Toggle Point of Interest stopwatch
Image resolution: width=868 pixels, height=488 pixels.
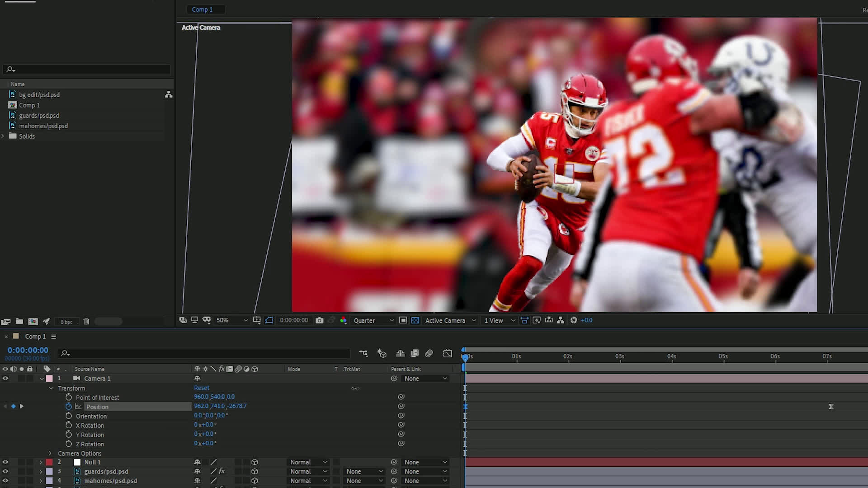click(x=69, y=397)
